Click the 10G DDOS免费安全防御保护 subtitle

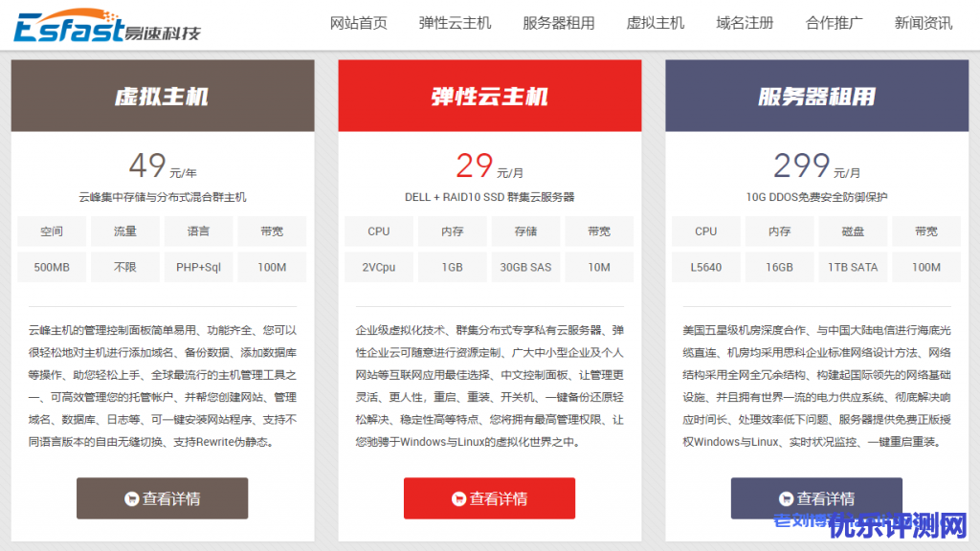817,197
